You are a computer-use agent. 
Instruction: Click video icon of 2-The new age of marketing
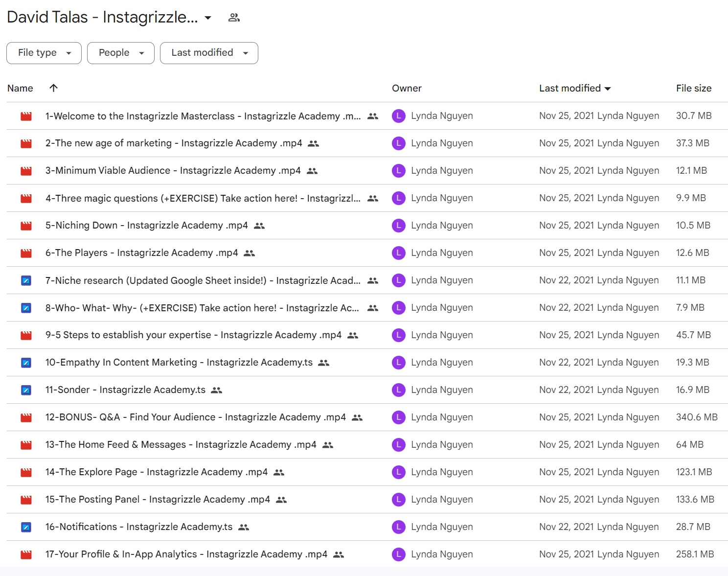pos(26,143)
